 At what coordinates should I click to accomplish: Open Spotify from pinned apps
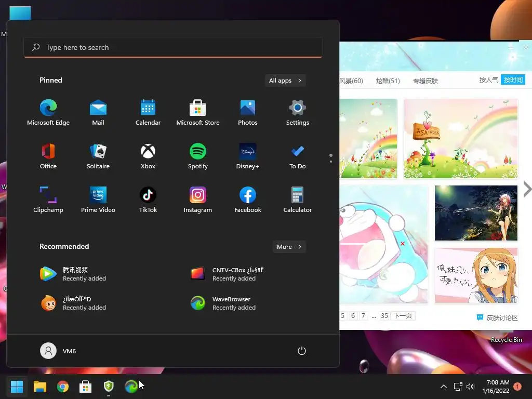point(198,156)
